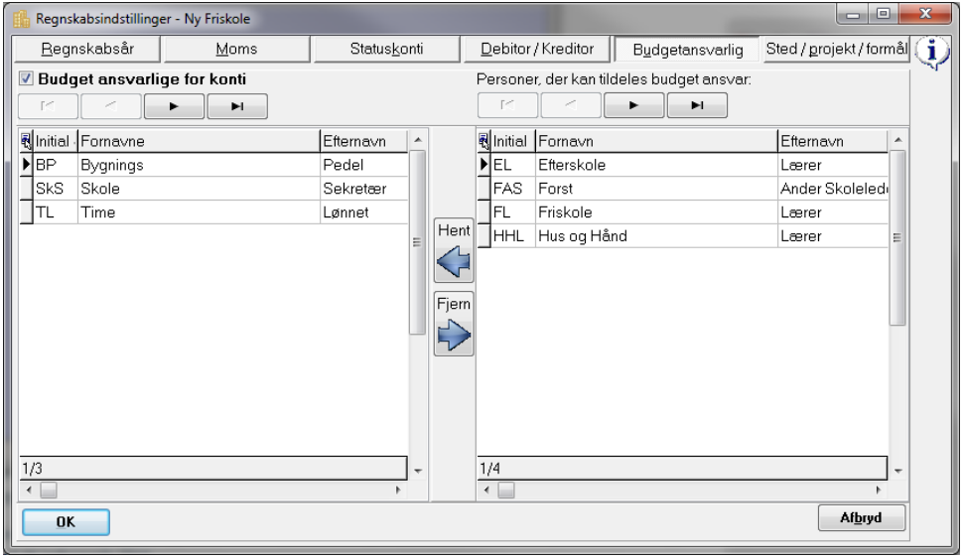Screen dimensions: 964x560
Task: Jump to last record in left navigator
Action: 237,106
